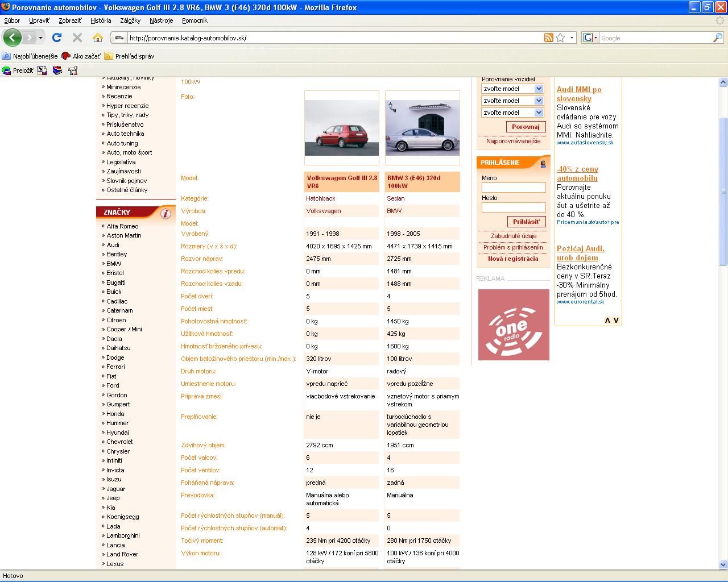728x582 pixels.
Task: Open the second 'zvoľte model' dropdown
Action: pos(513,101)
